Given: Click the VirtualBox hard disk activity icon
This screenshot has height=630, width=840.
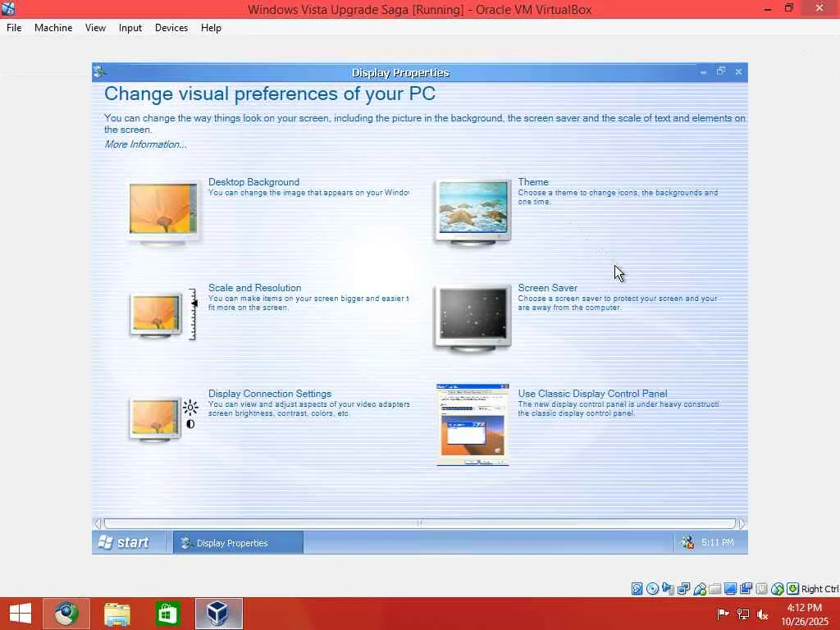Looking at the screenshot, I should 637,589.
